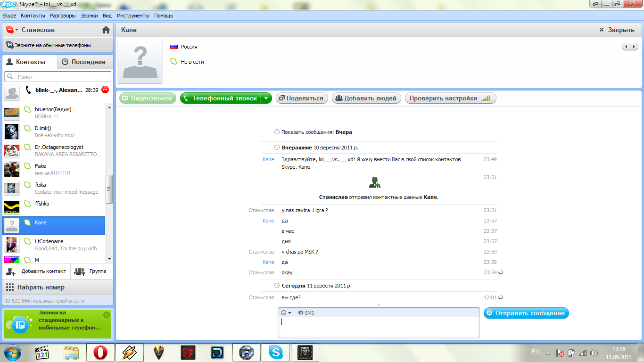Select contact Fake in the list

54,169
